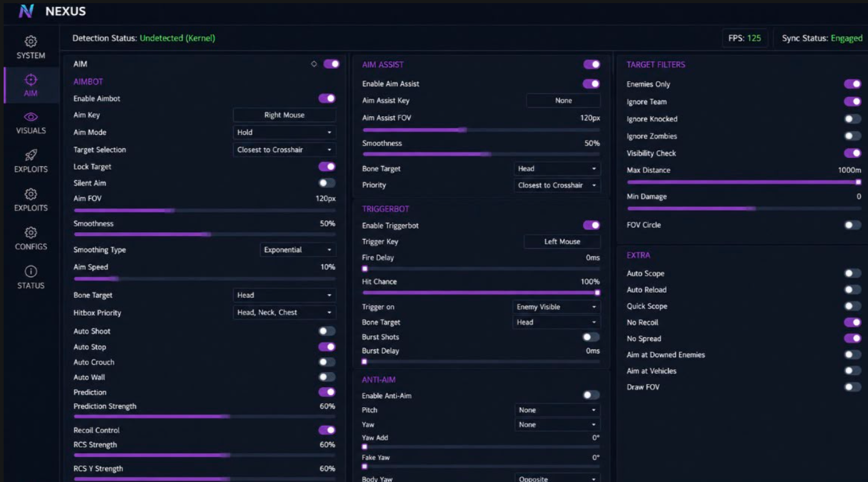Open the Trigger on Enemy Visible dropdown
This screenshot has height=482, width=868.
coord(557,307)
